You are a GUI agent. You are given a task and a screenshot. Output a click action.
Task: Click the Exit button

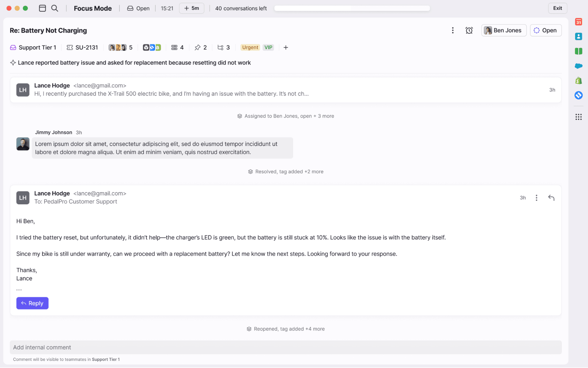[557, 8]
